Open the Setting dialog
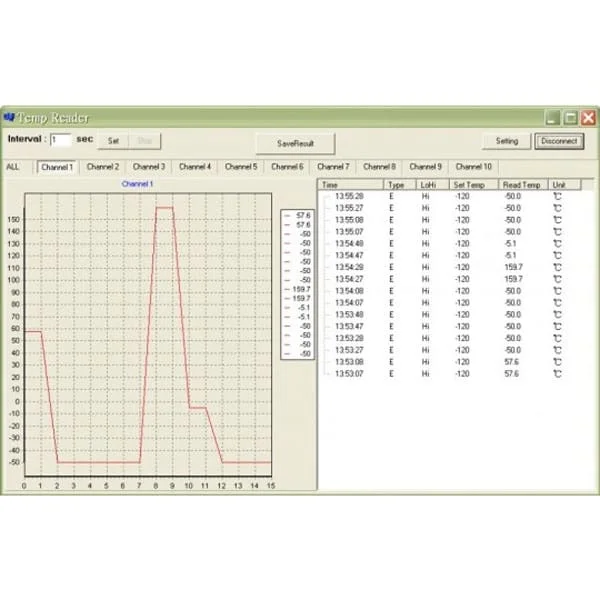Screen dimensions: 600x600 [507, 141]
